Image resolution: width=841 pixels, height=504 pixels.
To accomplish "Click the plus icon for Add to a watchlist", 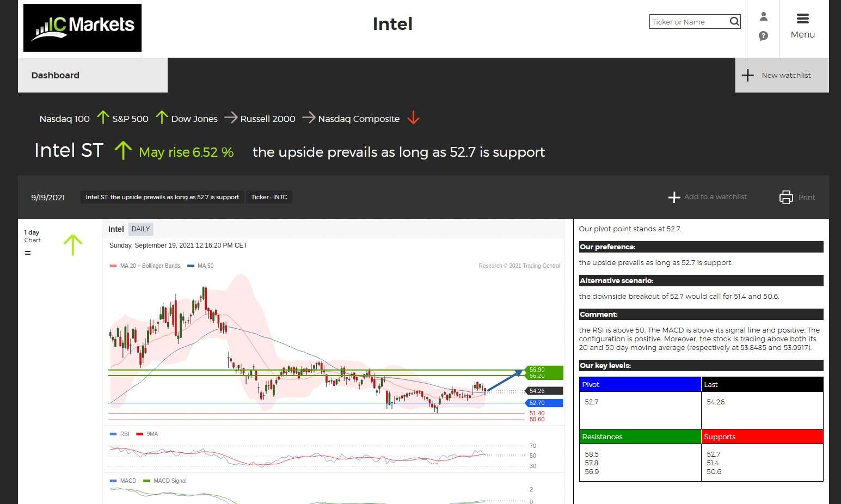I will click(x=674, y=197).
